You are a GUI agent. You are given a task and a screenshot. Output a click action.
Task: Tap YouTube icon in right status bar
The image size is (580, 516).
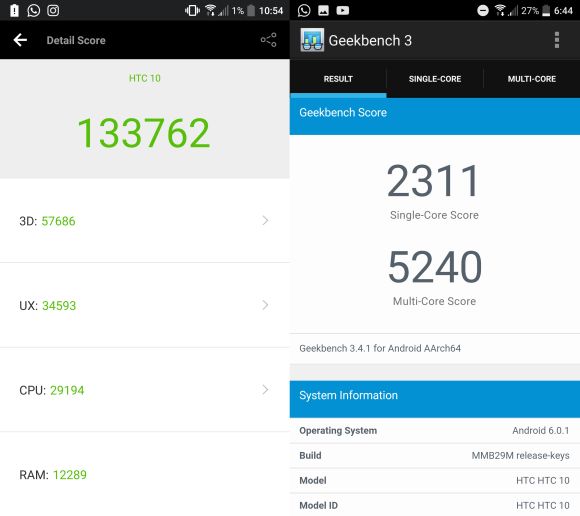[343, 10]
